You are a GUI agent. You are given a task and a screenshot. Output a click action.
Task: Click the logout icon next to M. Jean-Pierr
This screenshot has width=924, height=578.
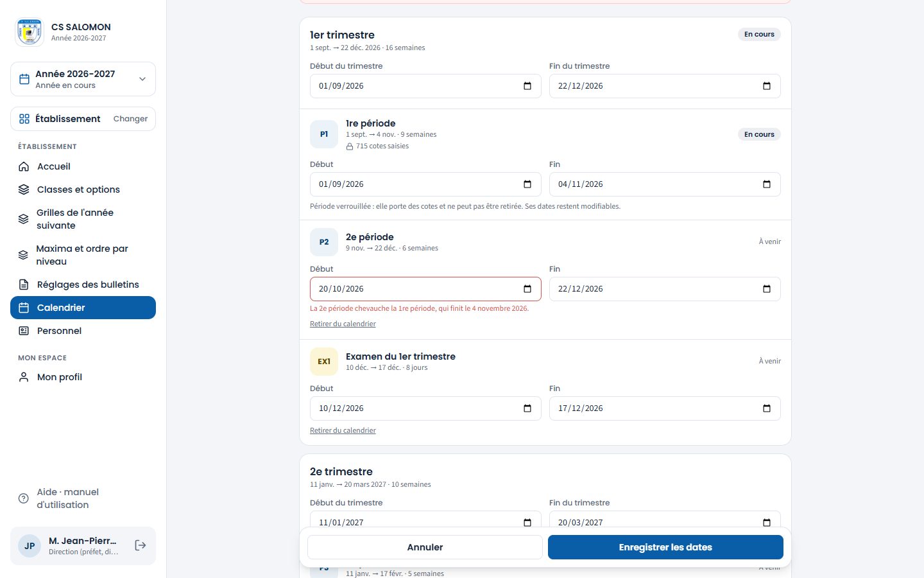[141, 545]
